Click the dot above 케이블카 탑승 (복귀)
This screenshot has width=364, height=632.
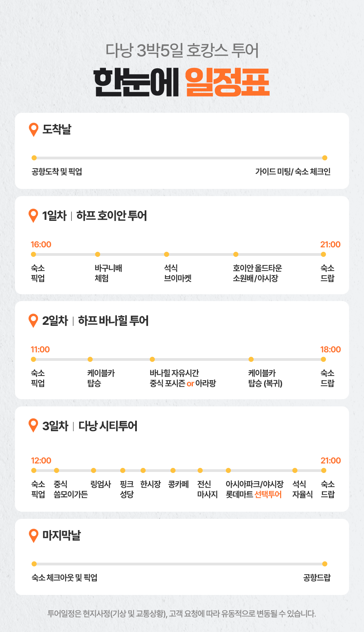click(251, 359)
